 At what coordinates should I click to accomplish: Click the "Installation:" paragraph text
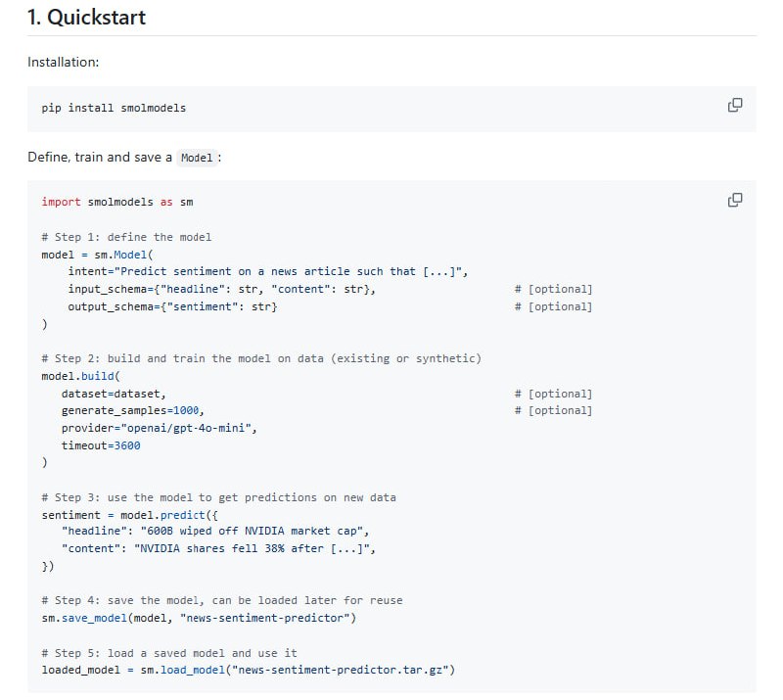pos(64,62)
